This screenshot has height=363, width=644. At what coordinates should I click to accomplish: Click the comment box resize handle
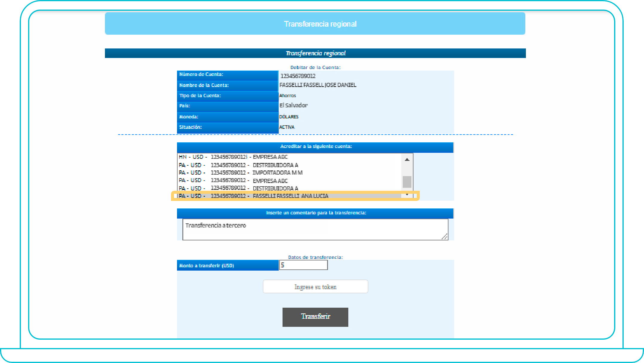(445, 237)
